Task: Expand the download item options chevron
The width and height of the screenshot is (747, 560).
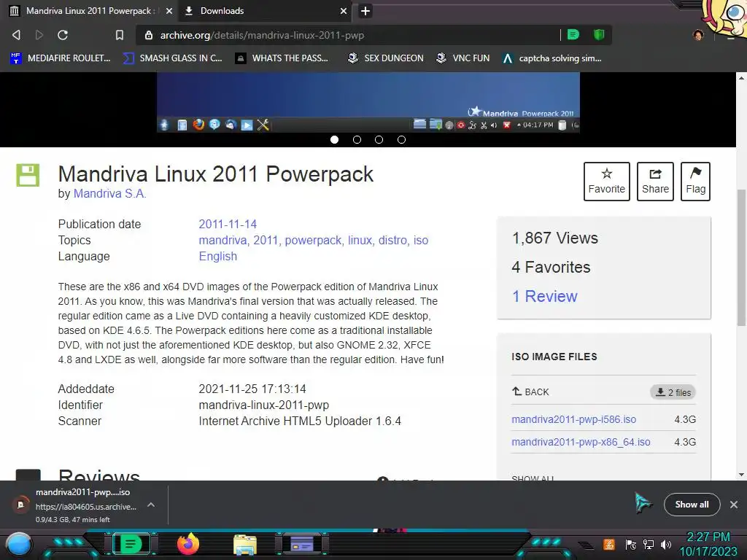Action: pyautogui.click(x=150, y=505)
